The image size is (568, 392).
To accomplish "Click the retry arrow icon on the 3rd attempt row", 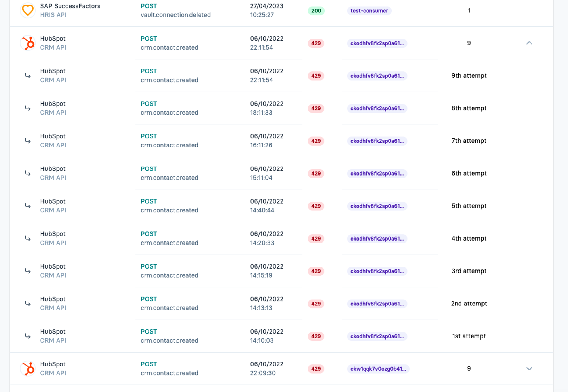I will [28, 271].
